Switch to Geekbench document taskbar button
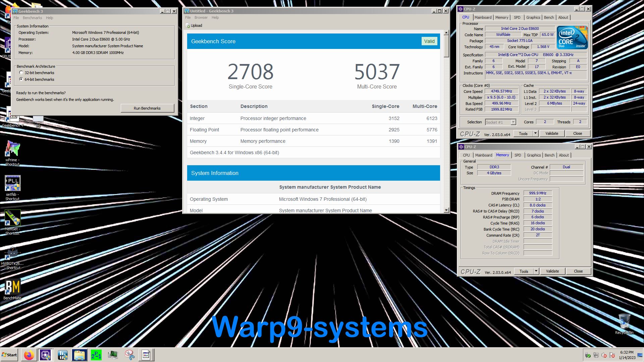Screen dimensions: 644x362 click(x=146, y=355)
